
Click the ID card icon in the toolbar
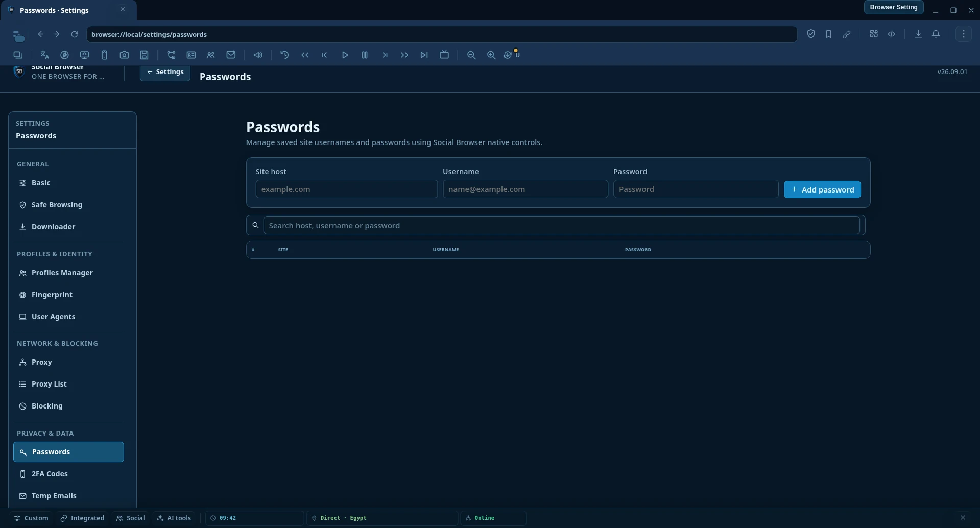click(191, 55)
